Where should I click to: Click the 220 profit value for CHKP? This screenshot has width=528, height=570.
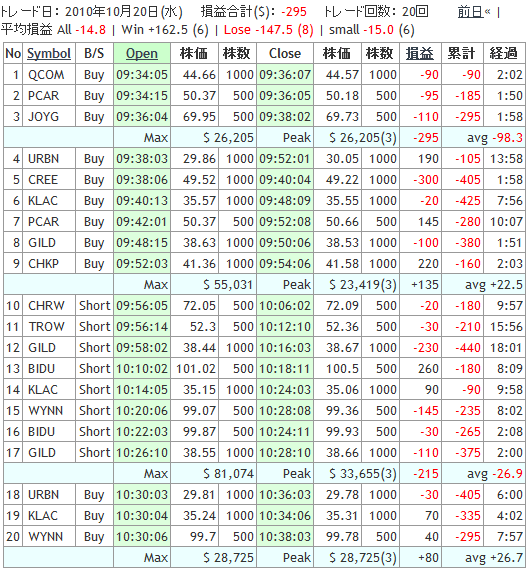coord(428,264)
